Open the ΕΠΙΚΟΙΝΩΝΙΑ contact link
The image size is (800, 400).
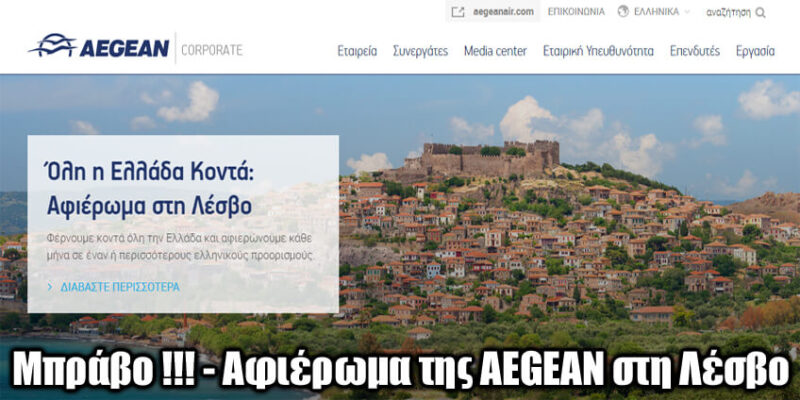(576, 12)
